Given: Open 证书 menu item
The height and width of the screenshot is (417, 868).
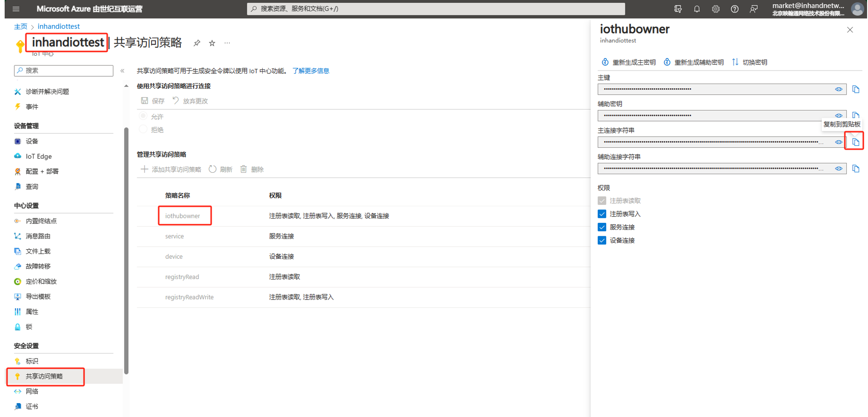Looking at the screenshot, I should 27,407.
